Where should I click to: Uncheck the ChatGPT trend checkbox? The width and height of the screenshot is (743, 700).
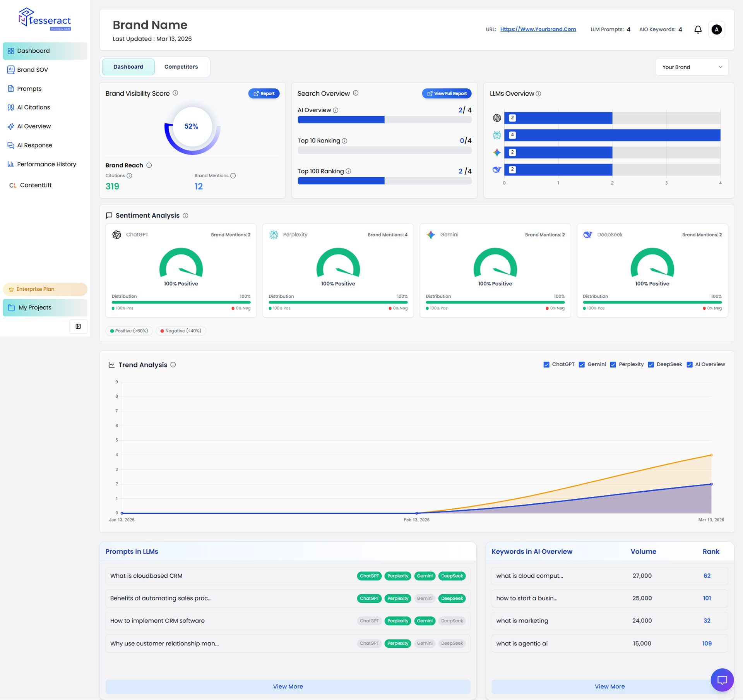546,365
